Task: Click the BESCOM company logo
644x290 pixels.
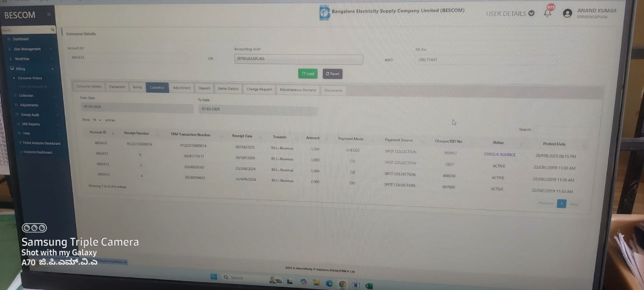Action: click(324, 12)
